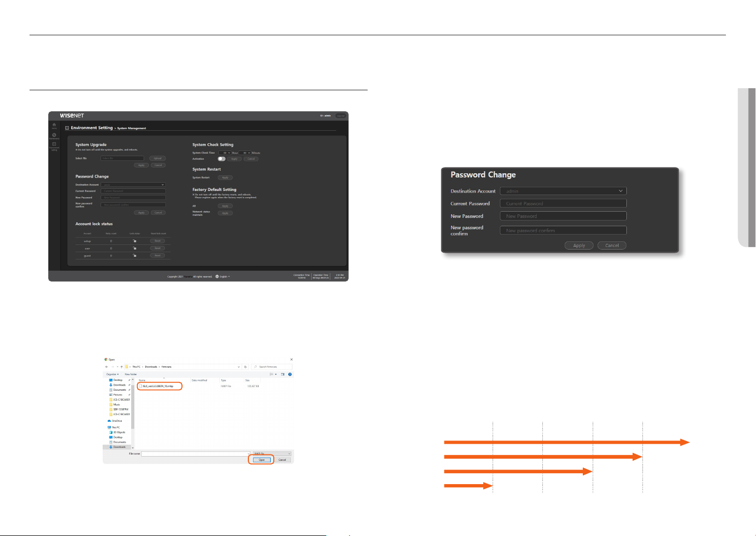Sort by Name column header in Open dialog
This screenshot has height=536, width=756.
142,380
